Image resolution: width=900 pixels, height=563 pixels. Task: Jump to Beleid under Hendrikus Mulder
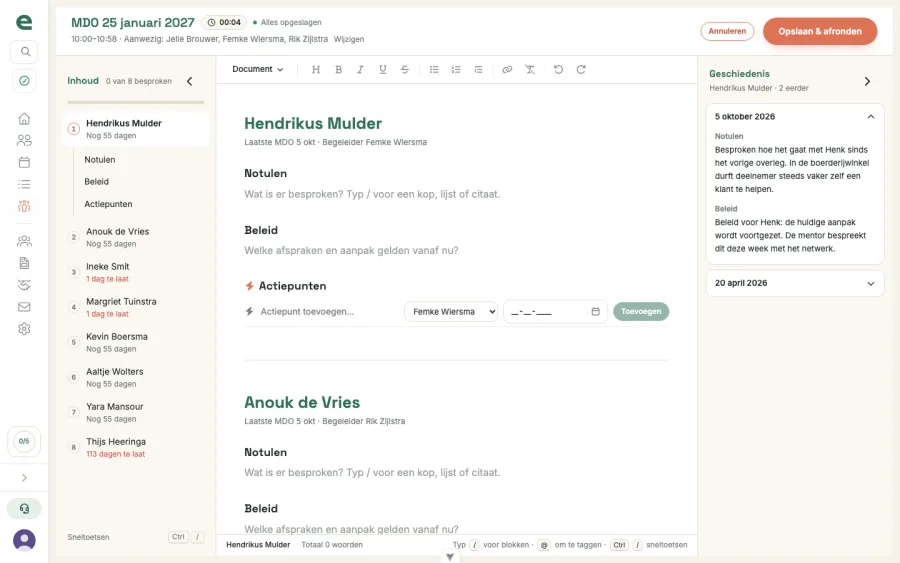(96, 181)
